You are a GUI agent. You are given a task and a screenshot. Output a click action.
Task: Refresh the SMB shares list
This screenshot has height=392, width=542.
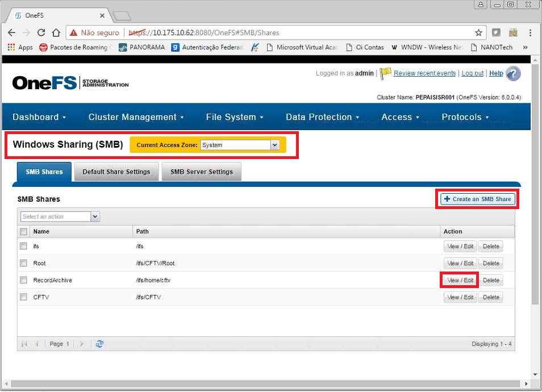[99, 344]
